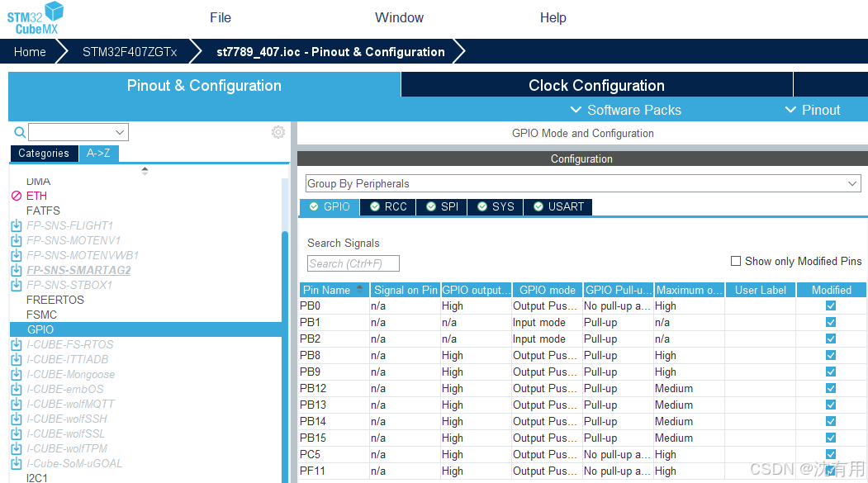Screen dimensions: 868x483
Task: Click the PC5 pin name cell
Action: 334,454
